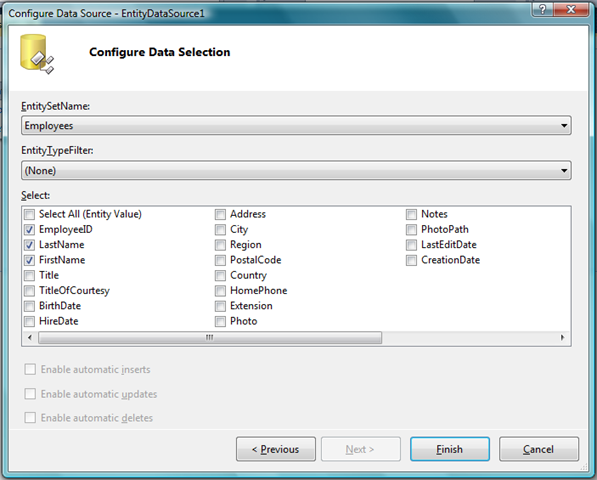Enable the Address field checkbox
Screen dimensions: 597x480
220,214
